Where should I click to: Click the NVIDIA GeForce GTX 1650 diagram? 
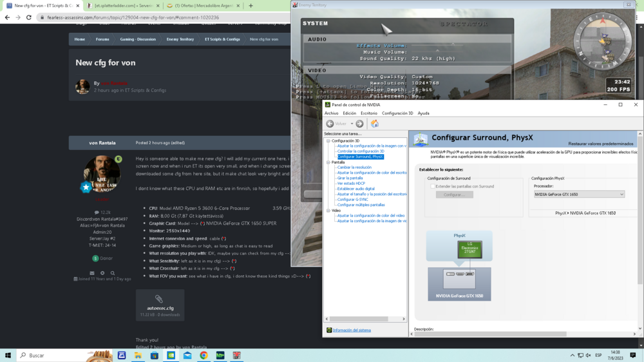click(459, 284)
